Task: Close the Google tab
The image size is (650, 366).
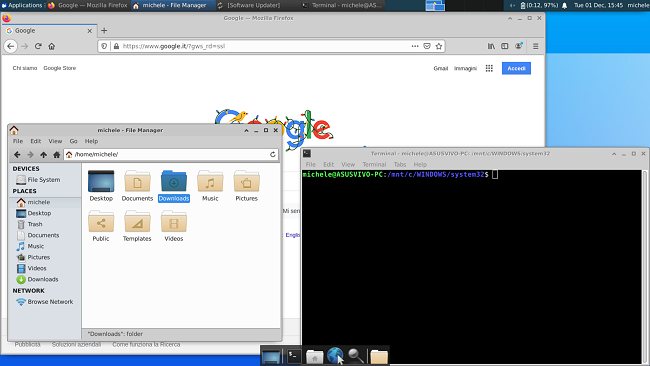Action: tap(90, 31)
